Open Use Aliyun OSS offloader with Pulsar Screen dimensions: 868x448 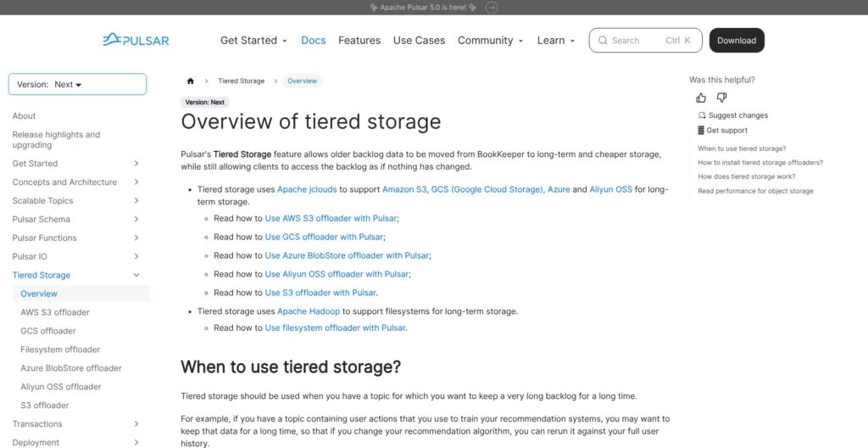[337, 274]
